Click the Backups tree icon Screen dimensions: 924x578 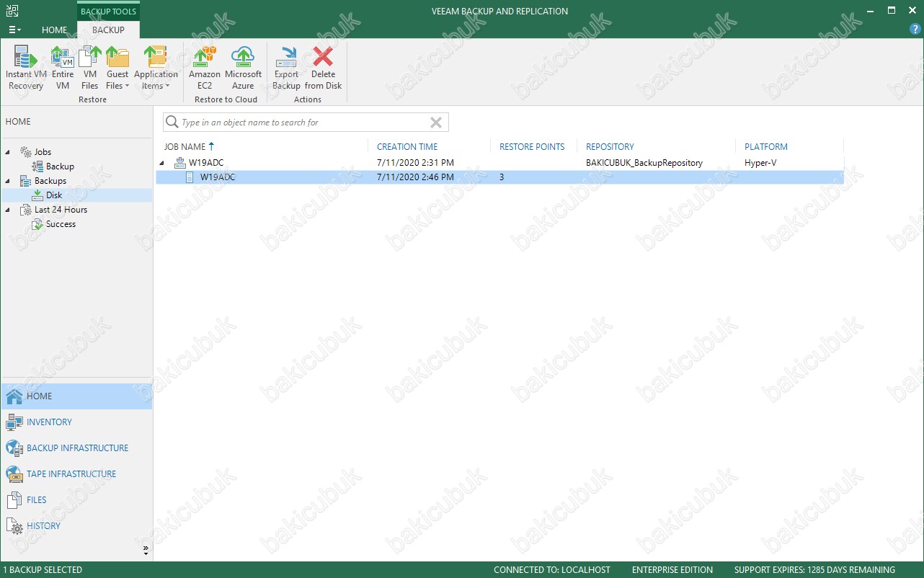point(26,181)
